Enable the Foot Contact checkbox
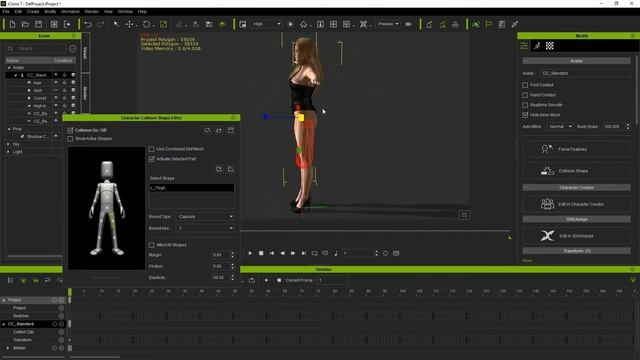This screenshot has height=360, width=640. tap(525, 85)
